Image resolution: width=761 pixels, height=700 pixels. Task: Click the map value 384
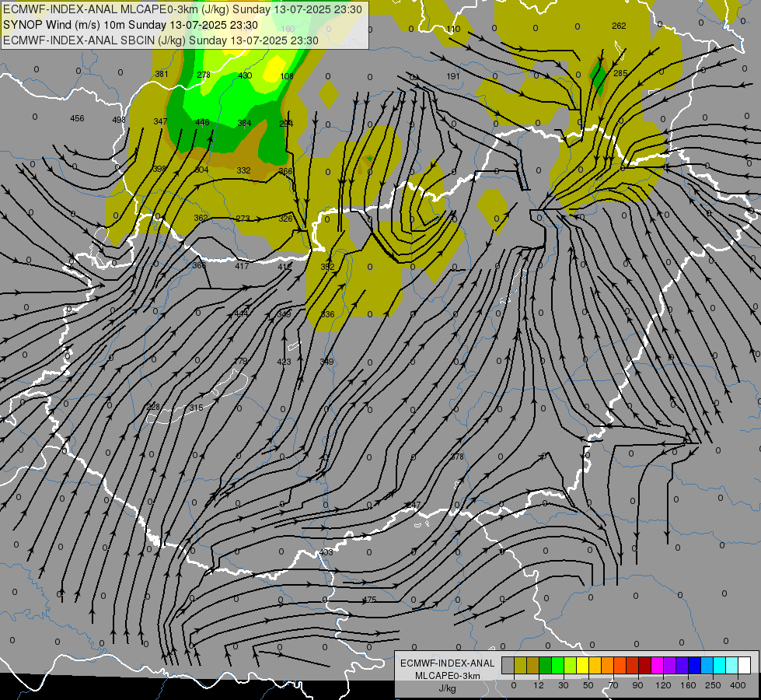click(244, 123)
